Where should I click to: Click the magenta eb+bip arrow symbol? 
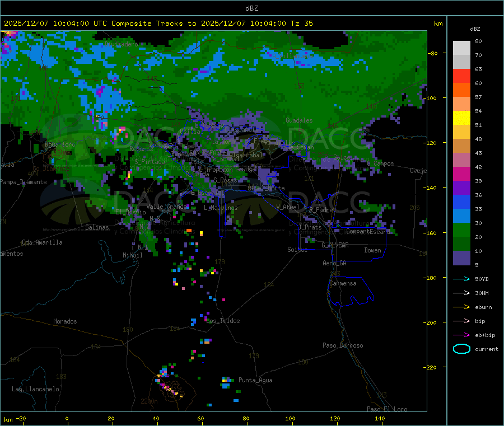461,335
